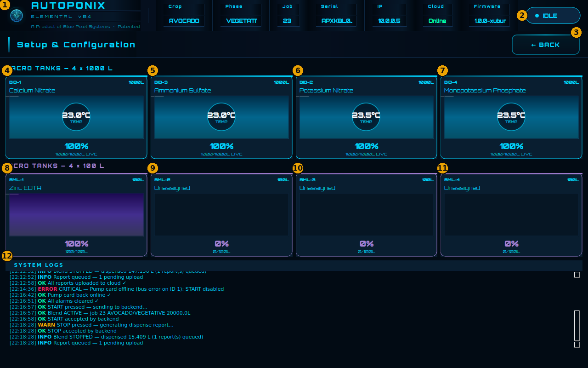Select the All alarms cleared log line
This screenshot has height=368, width=588.
pyautogui.click(x=54, y=301)
